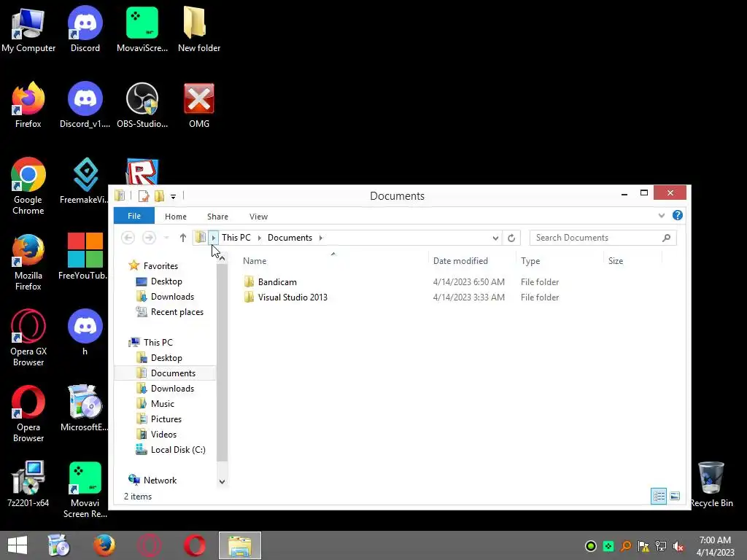This screenshot has height=560, width=747.
Task: Select the OBS-Studio installer icon
Action: coord(142,105)
